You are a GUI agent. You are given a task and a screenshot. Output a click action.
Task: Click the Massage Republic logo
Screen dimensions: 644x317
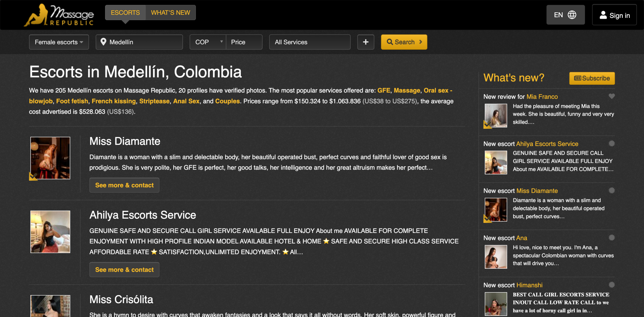coord(59,15)
